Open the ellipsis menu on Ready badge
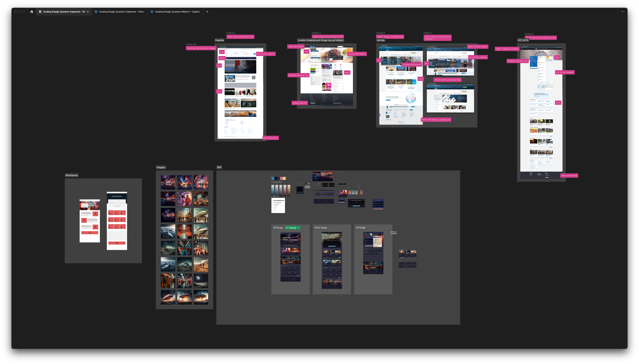639x364 pixels. coord(298,228)
